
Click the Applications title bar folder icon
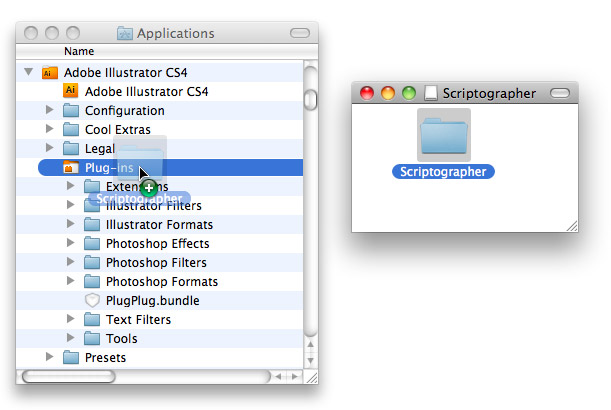pyautogui.click(x=125, y=33)
